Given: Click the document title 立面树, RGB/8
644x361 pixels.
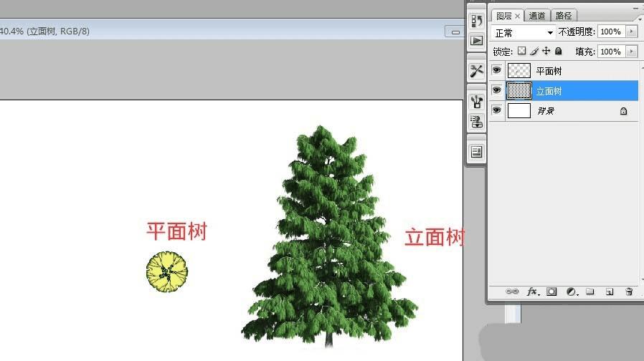Looking at the screenshot, I should point(58,32).
